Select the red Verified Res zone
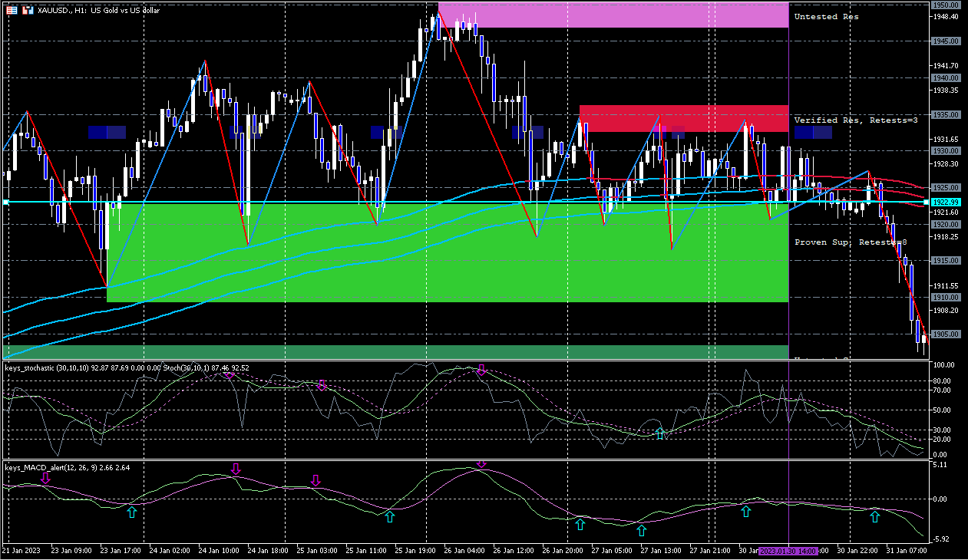Image resolution: width=968 pixels, height=560 pixels. 683,118
